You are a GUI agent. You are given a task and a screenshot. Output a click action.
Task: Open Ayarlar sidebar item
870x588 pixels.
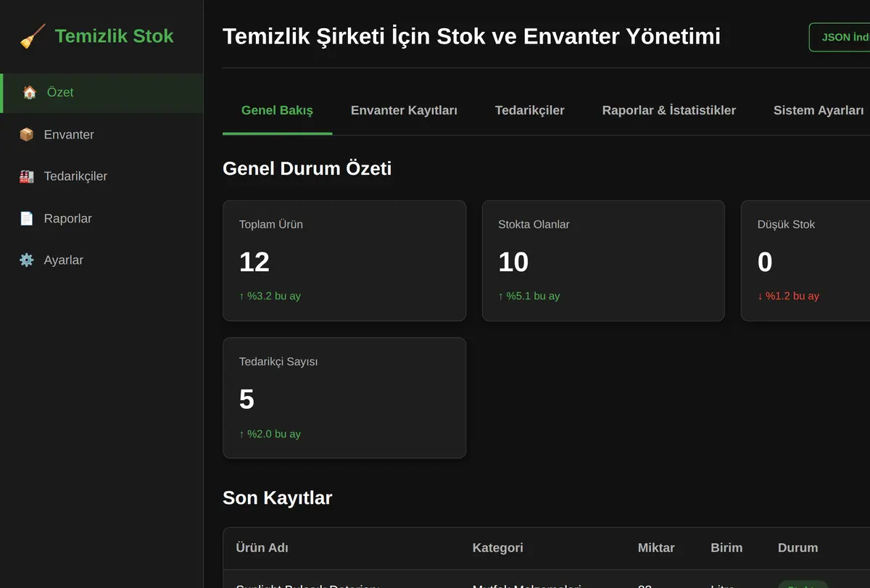point(101,260)
